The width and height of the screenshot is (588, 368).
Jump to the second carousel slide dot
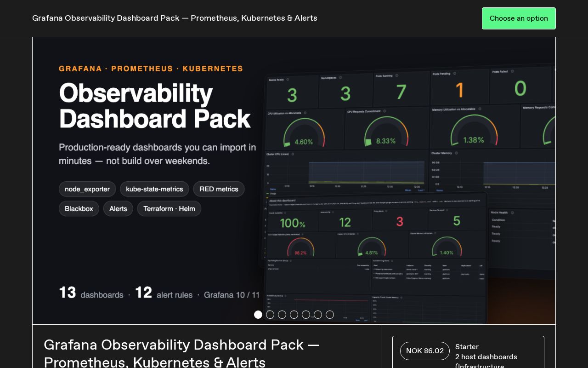270,315
